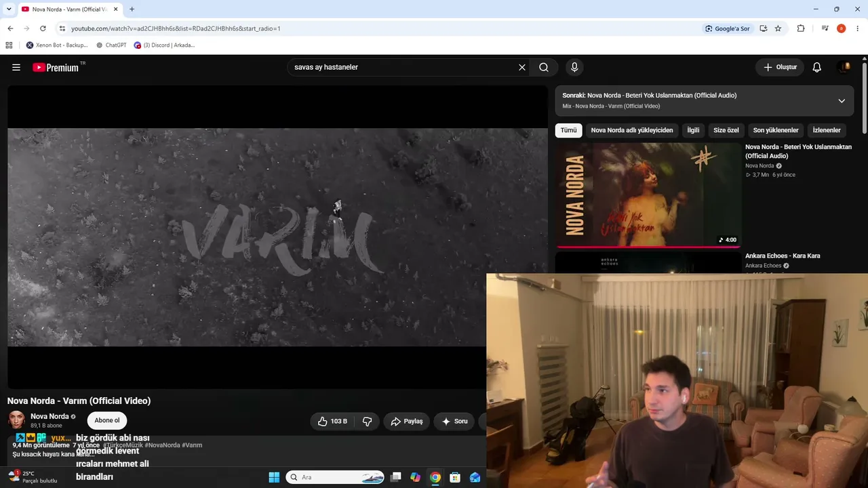
Task: Clear the YouTube search query
Action: 522,67
